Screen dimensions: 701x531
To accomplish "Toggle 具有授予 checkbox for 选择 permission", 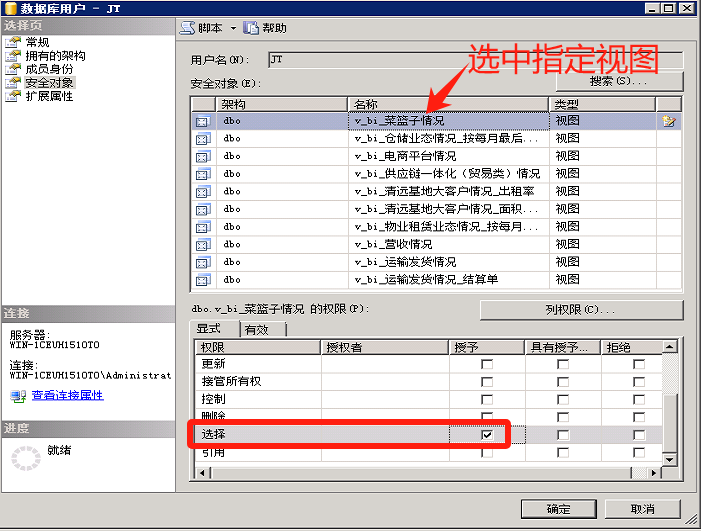I will 563,434.
